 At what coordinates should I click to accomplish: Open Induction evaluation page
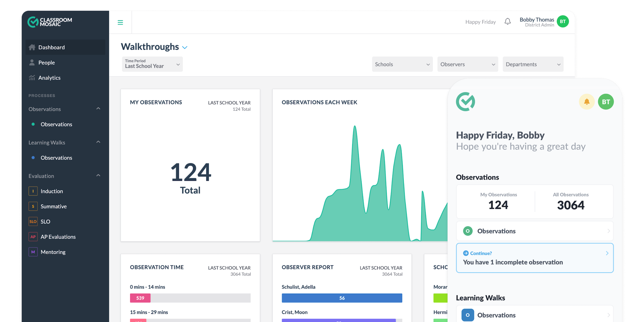tap(52, 191)
